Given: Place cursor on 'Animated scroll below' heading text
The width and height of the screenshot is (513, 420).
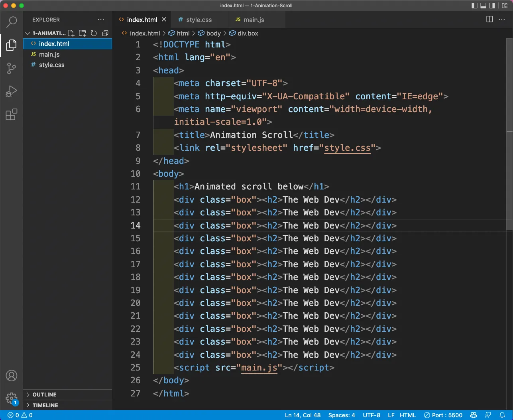Looking at the screenshot, I should (x=249, y=187).
